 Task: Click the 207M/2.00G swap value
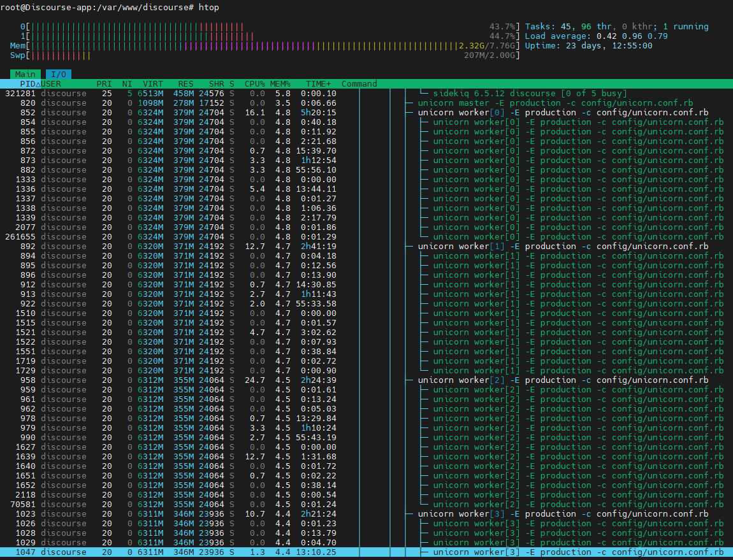490,55
